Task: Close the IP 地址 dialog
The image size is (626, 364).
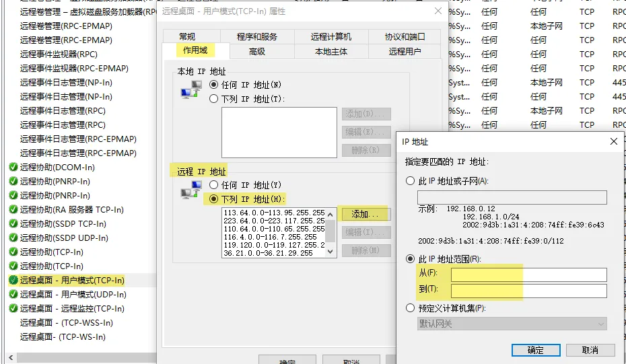Action: click(x=613, y=141)
